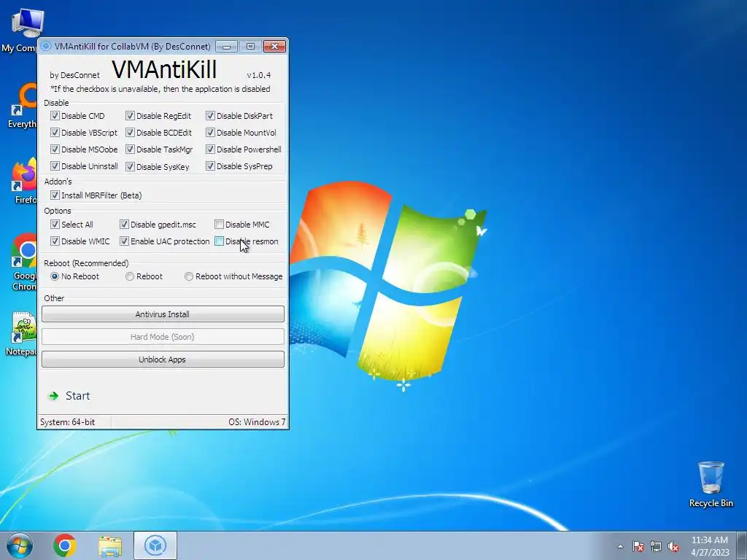Open Action Center flag tray icon
The width and height of the screenshot is (747, 560).
638,546
